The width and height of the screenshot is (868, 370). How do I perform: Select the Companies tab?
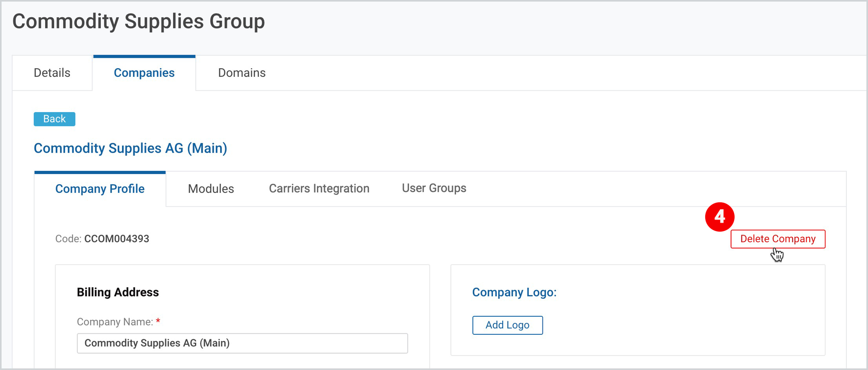click(144, 73)
